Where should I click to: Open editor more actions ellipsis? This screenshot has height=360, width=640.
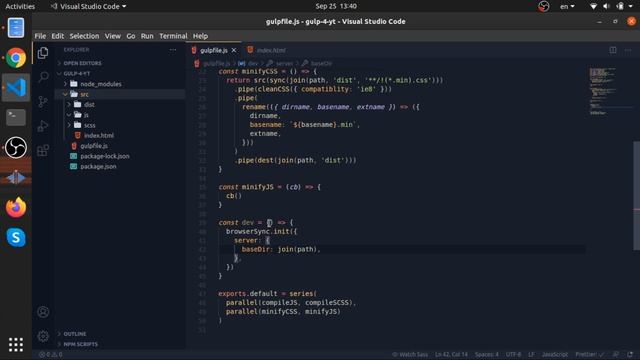[628, 50]
